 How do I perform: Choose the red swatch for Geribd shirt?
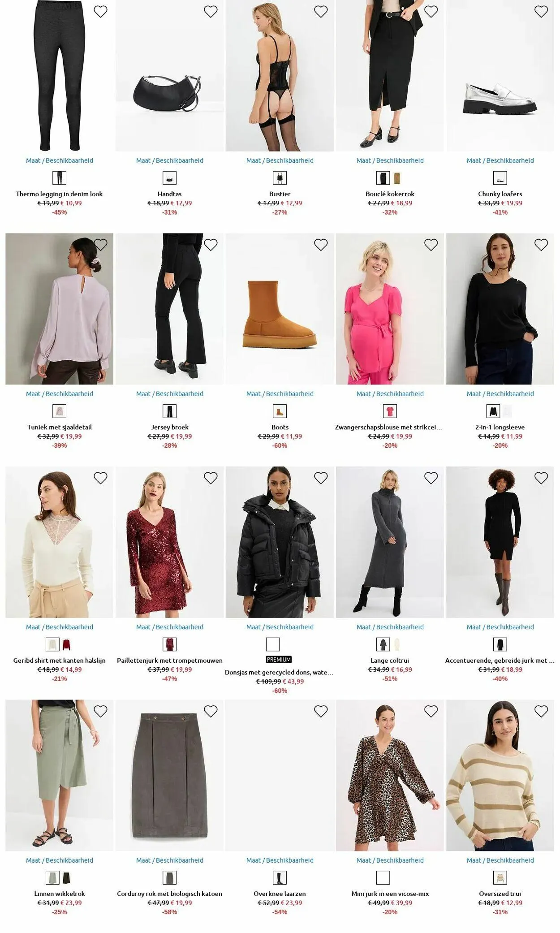pos(67,644)
